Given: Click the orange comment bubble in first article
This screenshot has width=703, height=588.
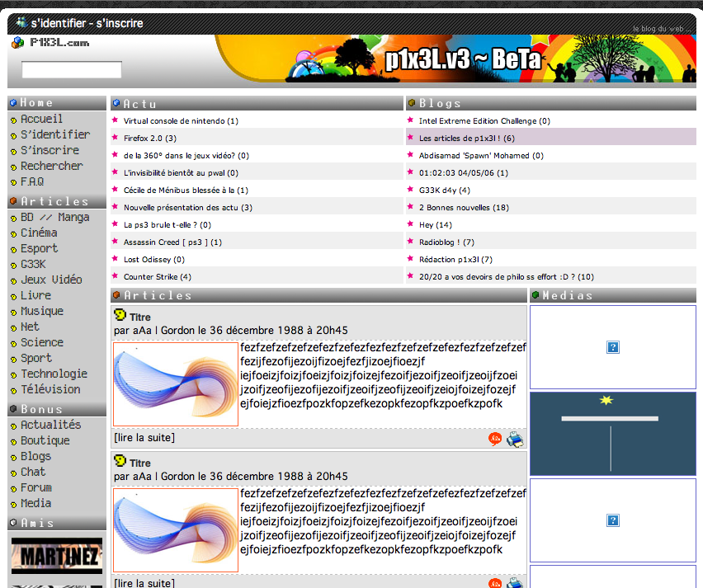Looking at the screenshot, I should point(495,439).
